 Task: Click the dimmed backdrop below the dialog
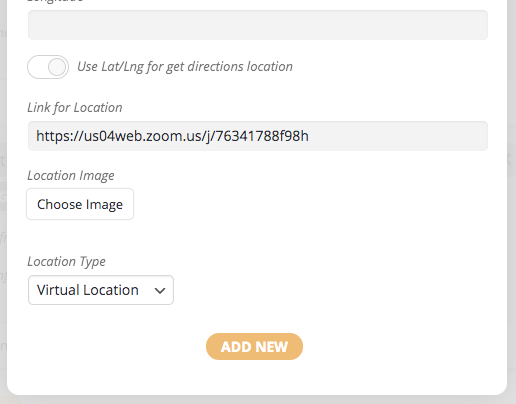pos(258,400)
